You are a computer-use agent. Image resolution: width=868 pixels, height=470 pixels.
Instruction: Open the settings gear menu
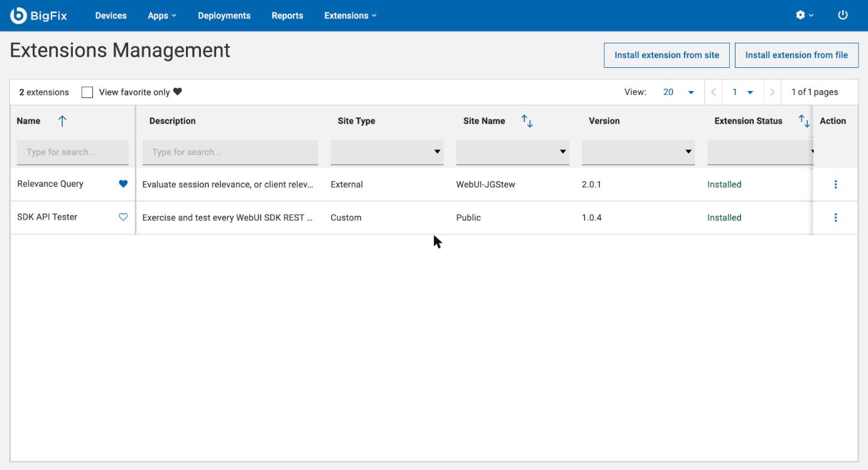coord(805,16)
